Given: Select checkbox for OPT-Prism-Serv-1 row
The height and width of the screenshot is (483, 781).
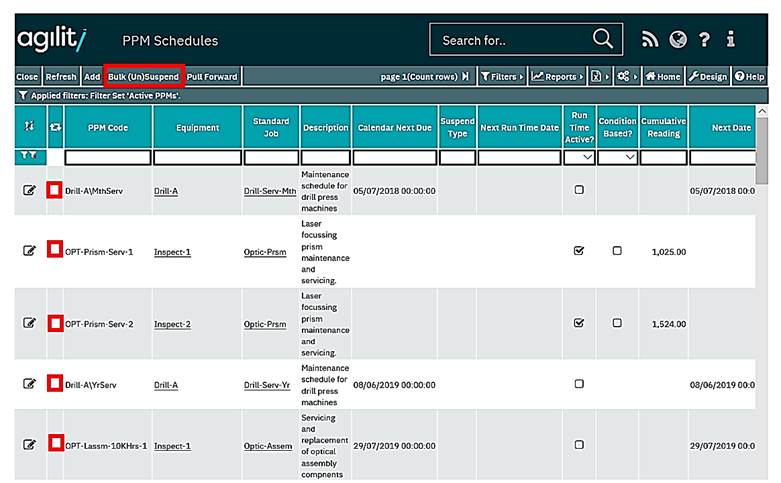Looking at the screenshot, I should 55,251.
